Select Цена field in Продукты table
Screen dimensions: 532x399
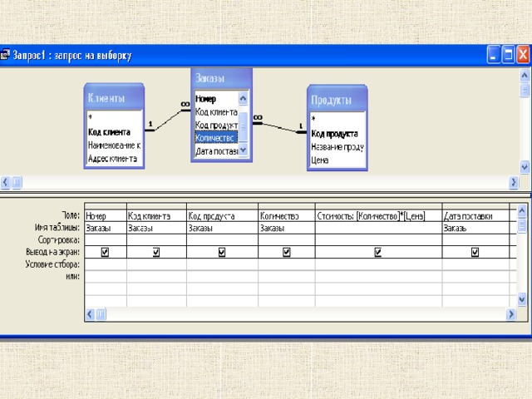point(337,160)
